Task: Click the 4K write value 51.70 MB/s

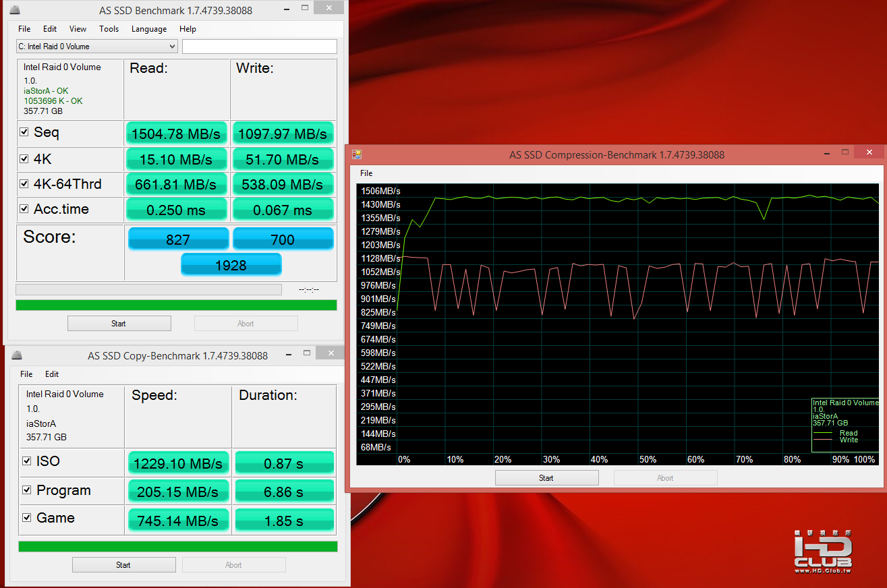Action: tap(283, 160)
